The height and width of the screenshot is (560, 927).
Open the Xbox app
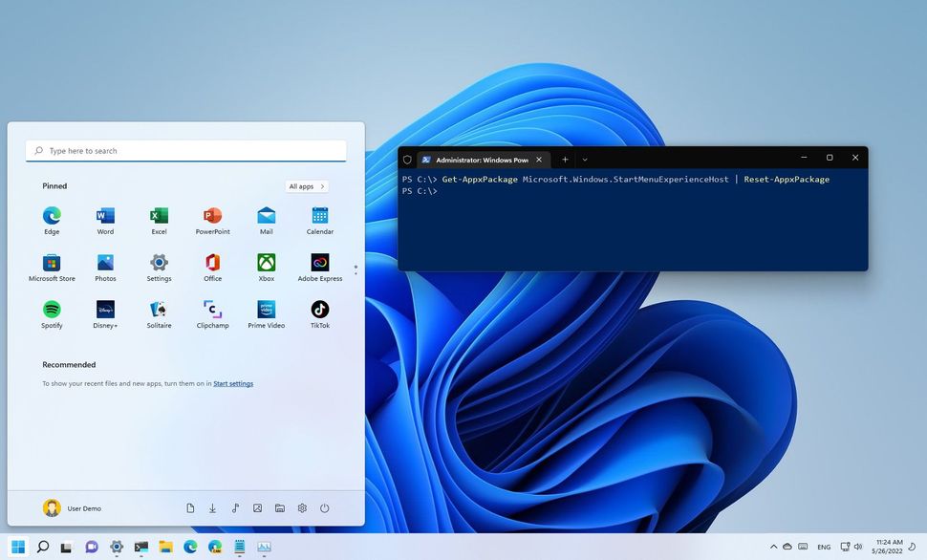(266, 266)
